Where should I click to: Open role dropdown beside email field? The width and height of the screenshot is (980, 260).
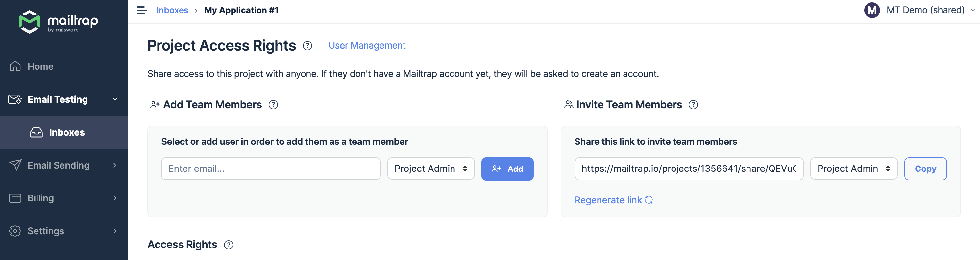(431, 169)
